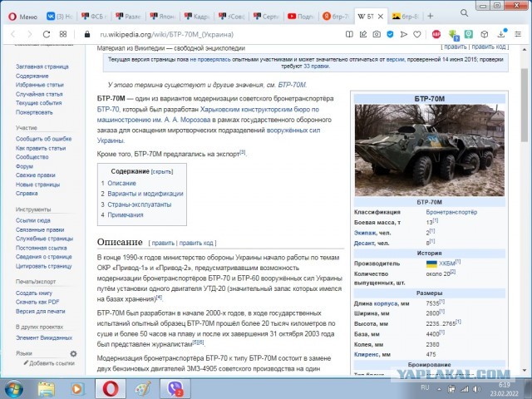Go back with the back arrow
This screenshot has height=399, width=532.
(x=13, y=34)
